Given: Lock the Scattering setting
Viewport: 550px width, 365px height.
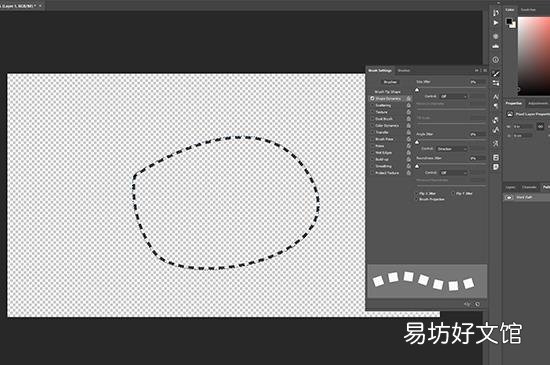Looking at the screenshot, I should click(x=409, y=106).
